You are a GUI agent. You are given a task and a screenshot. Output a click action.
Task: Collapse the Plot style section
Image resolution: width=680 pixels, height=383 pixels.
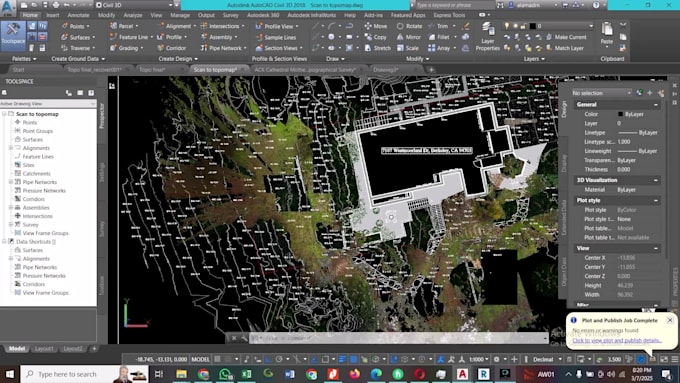pos(656,200)
